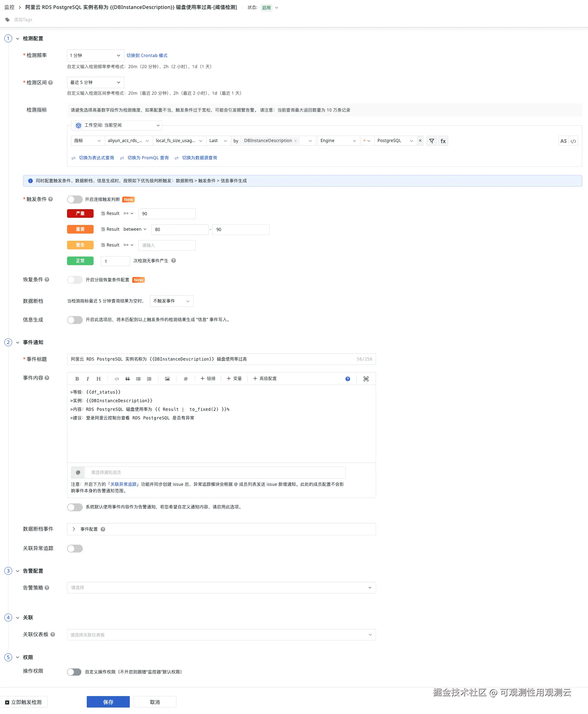
Task: Open alert strategy dropdown
Action: tap(221, 588)
